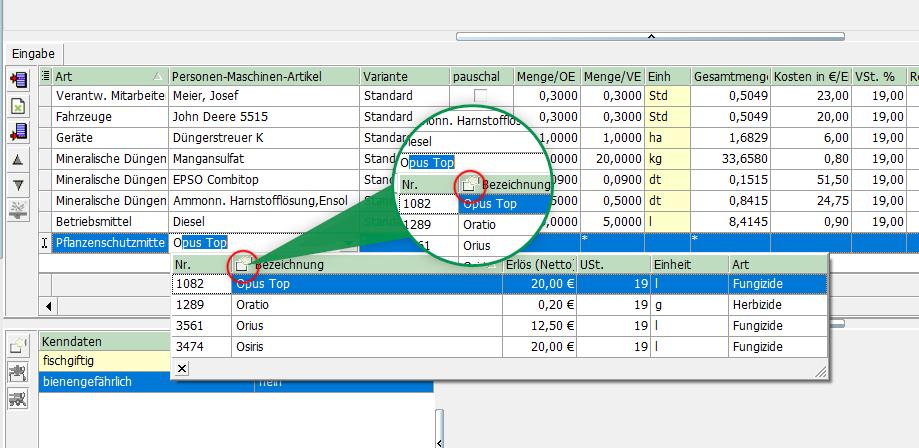The image size is (919, 448).
Task: Open the Eingabe tab
Action: click(x=34, y=53)
